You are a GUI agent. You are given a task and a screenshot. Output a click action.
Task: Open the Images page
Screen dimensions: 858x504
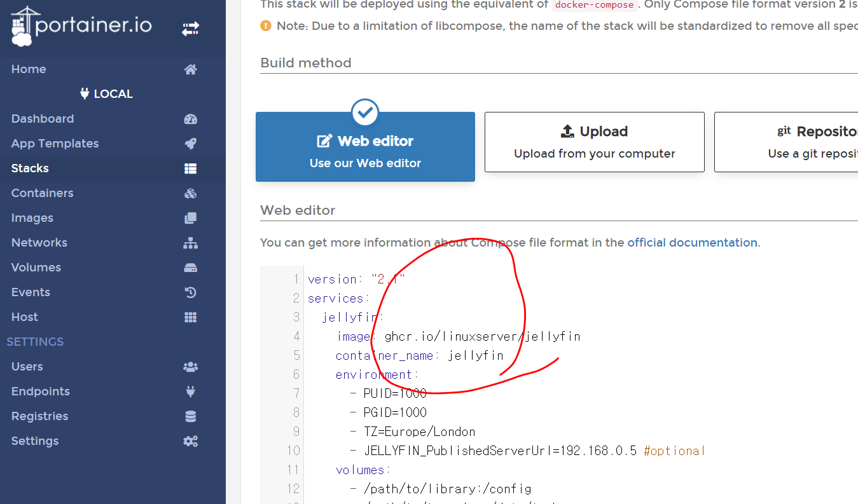113,218
